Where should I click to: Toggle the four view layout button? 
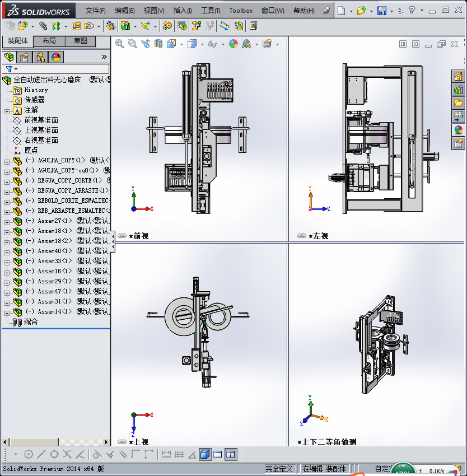coord(231,454)
